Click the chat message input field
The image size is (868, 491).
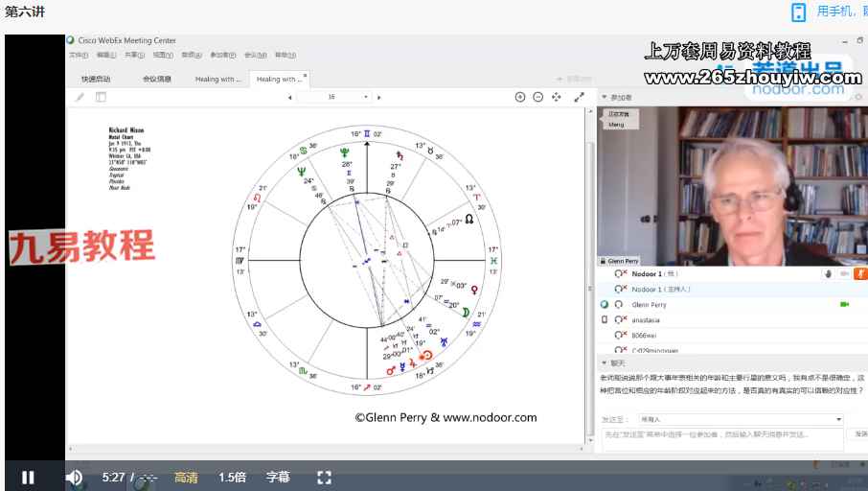[722, 438]
